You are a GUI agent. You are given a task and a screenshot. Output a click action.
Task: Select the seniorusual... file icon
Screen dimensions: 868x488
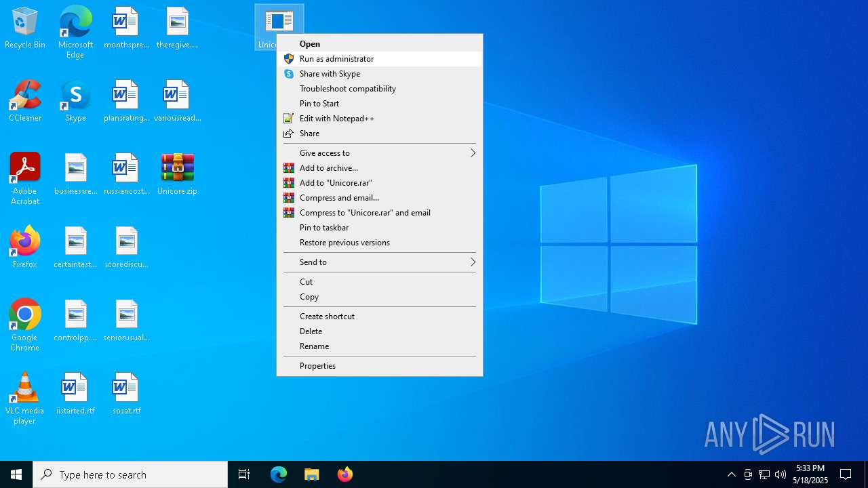126,321
